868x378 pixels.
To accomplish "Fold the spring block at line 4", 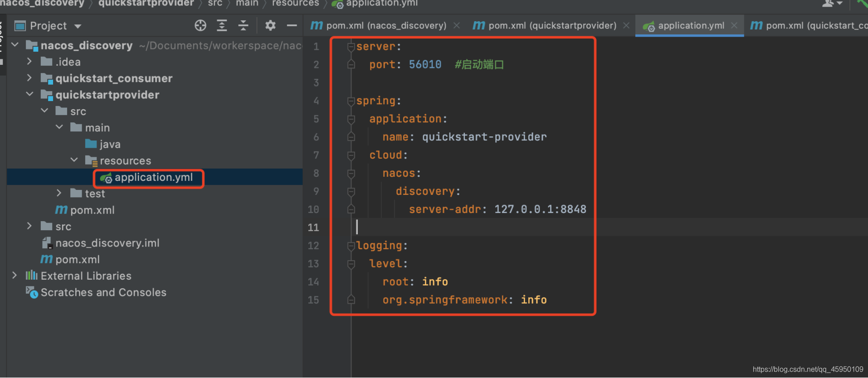I will point(351,101).
